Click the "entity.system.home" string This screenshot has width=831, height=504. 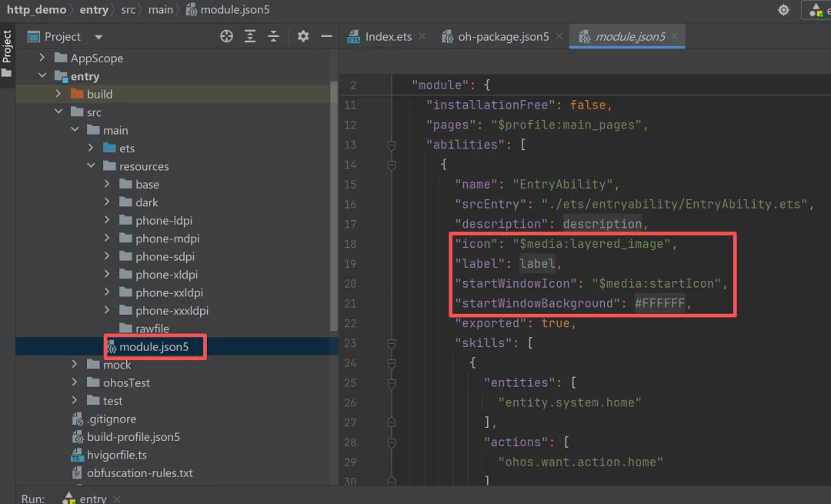tap(569, 402)
